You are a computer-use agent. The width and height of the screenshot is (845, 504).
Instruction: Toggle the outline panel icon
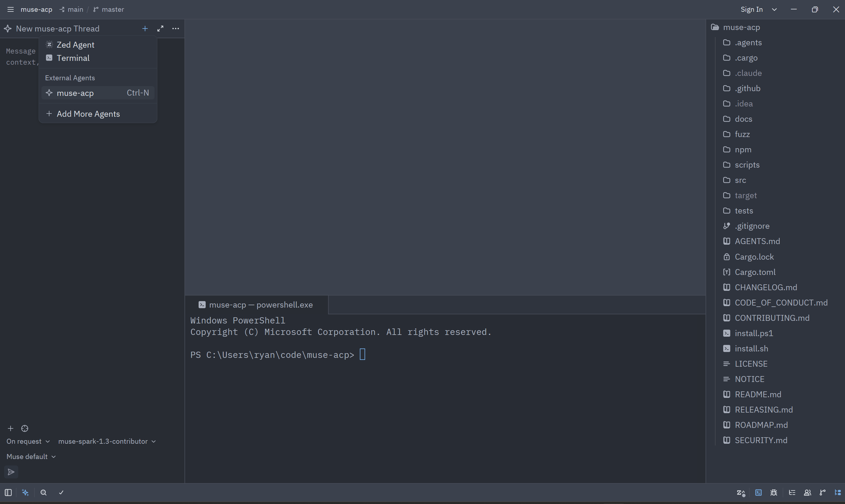[x=792, y=493]
